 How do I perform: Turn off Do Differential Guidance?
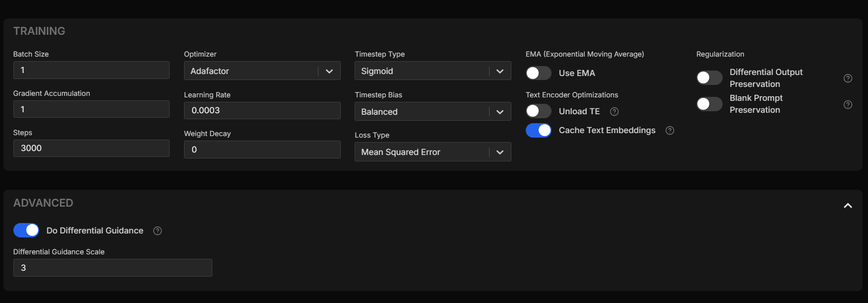pos(26,230)
